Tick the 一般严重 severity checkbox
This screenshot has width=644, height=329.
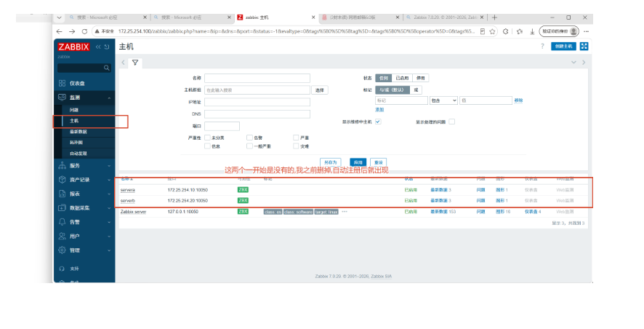[x=249, y=146]
